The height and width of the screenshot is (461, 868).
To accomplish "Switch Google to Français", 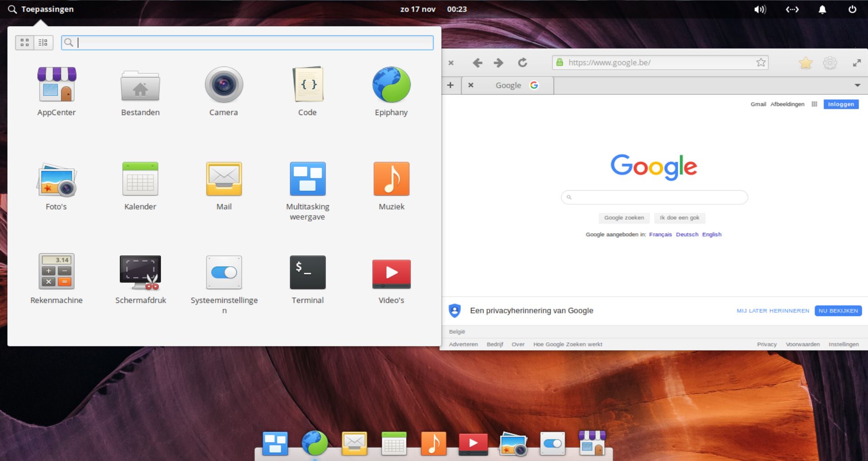I will coord(660,235).
